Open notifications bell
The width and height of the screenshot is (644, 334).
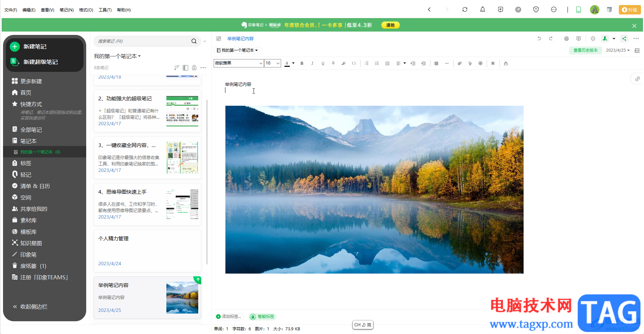[x=483, y=9]
